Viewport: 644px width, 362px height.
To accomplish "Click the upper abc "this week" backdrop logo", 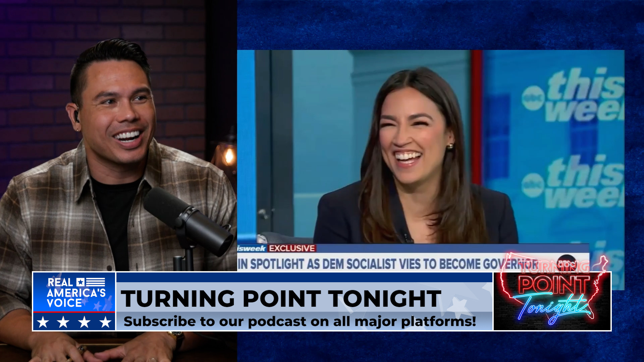I will click(574, 95).
